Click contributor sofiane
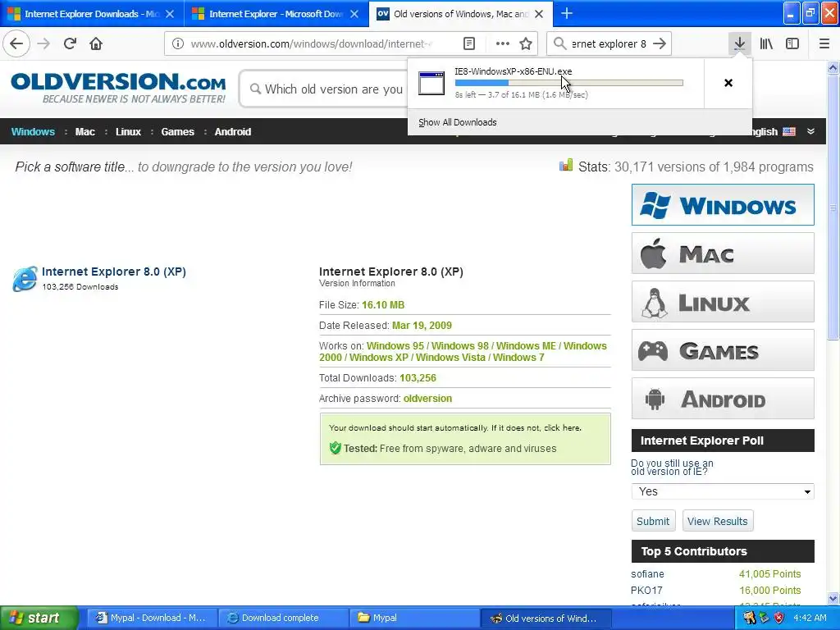Viewport: 840px width, 630px height. [x=647, y=573]
